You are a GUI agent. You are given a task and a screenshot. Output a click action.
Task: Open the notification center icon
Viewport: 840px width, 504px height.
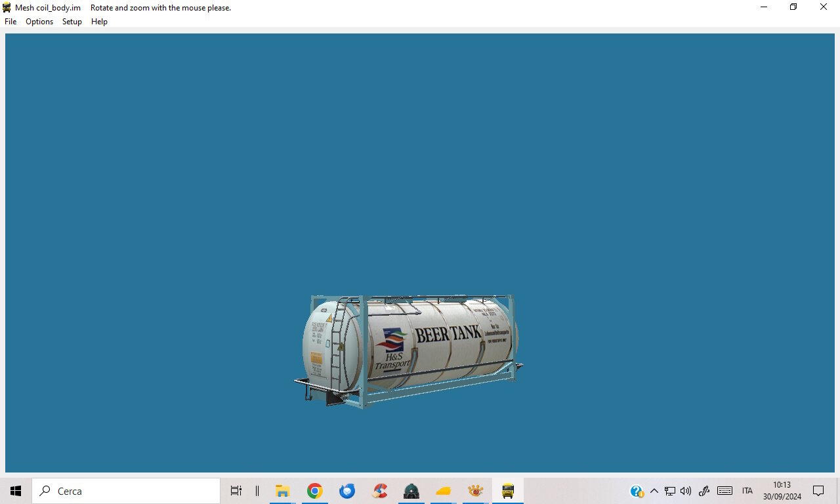pos(818,491)
